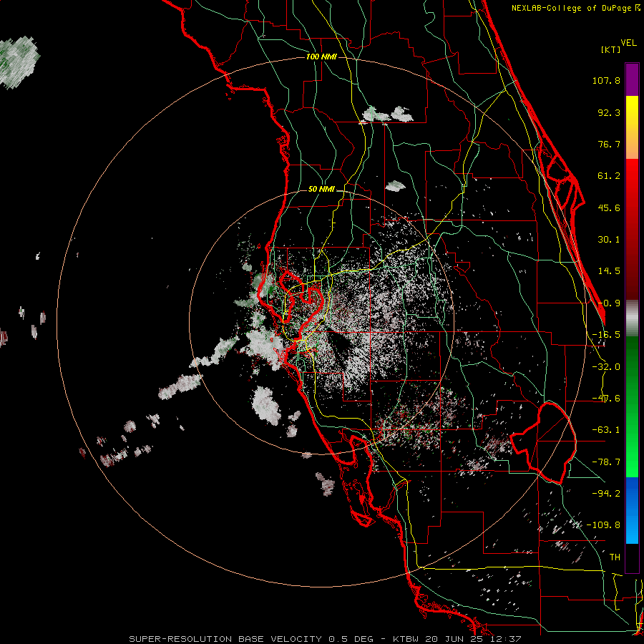Image resolution: width=644 pixels, height=644 pixels.
Task: Click the 50 NMI range ring label
Action: tap(321, 190)
